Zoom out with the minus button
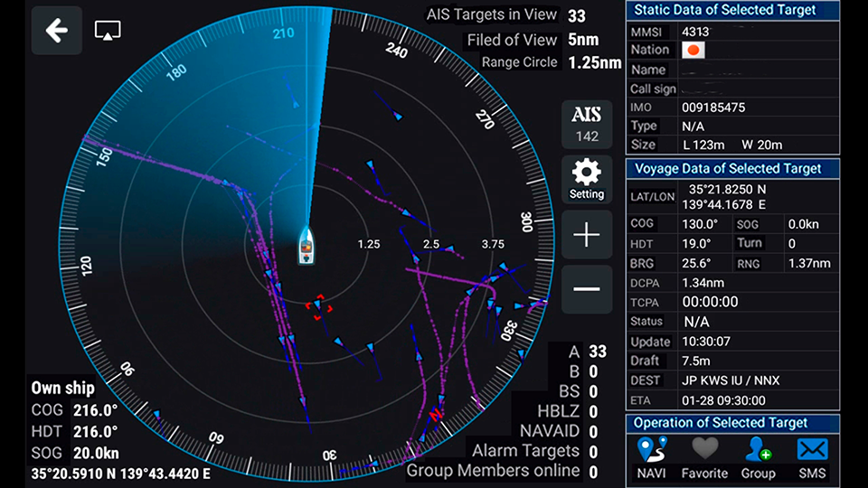Viewport: 868px width, 488px height. click(x=587, y=289)
